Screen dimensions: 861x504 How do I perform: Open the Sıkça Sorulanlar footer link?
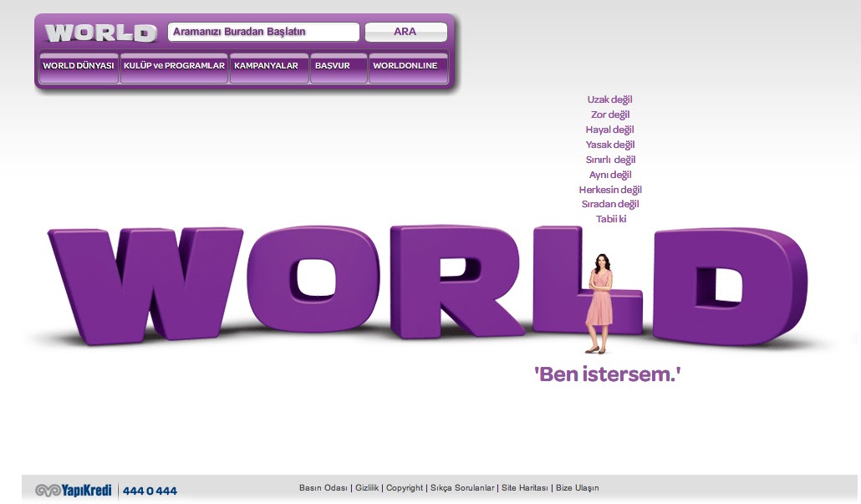pyautogui.click(x=461, y=487)
